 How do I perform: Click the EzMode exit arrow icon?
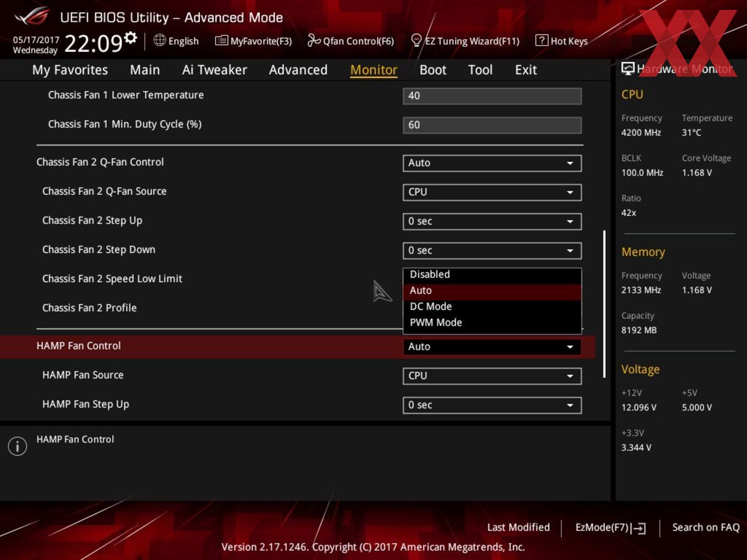tap(638, 528)
